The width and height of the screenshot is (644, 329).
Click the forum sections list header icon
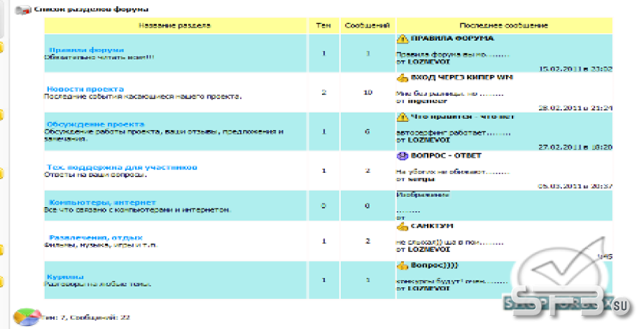tap(23, 10)
